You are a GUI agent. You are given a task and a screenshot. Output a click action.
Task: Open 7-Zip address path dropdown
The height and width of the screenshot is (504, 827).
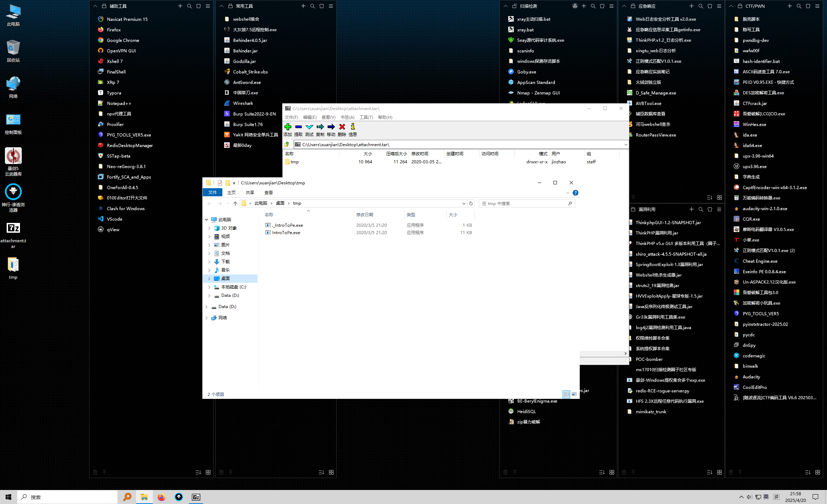[626, 144]
